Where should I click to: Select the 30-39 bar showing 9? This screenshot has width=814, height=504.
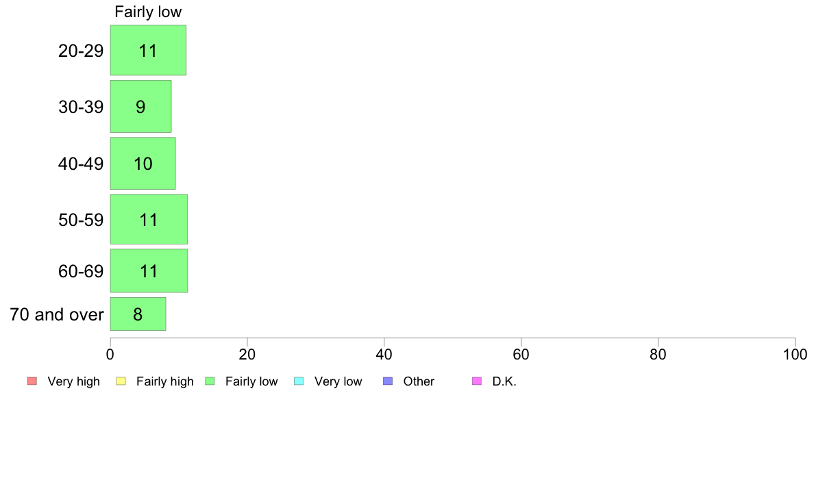140,106
